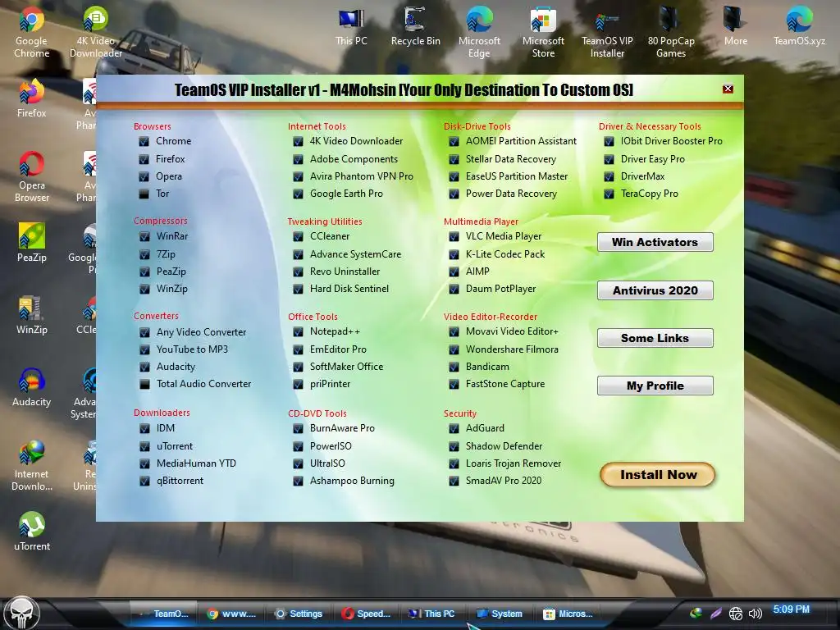Select the 80 PopCap Games desktop icon
The width and height of the screenshot is (840, 630).
(x=671, y=32)
